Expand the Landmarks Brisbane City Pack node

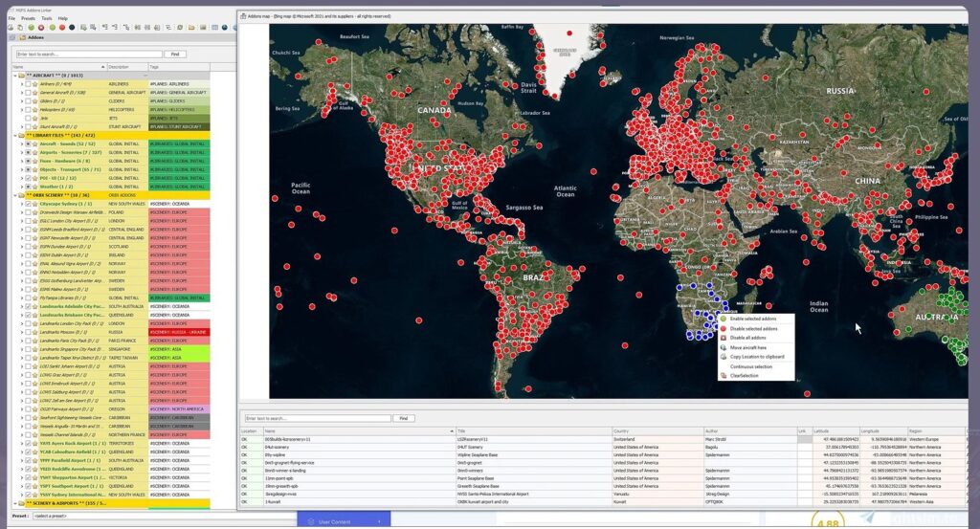pos(22,315)
